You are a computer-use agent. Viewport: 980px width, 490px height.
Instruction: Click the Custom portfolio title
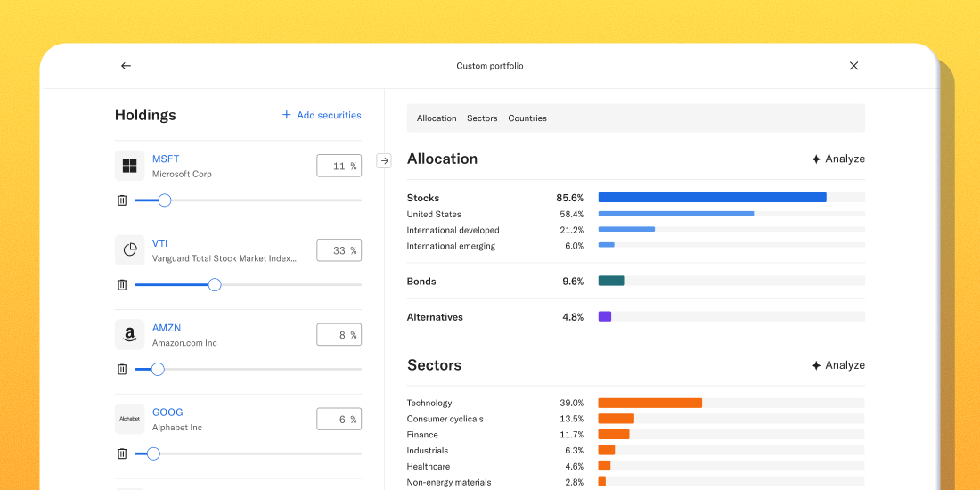point(490,66)
